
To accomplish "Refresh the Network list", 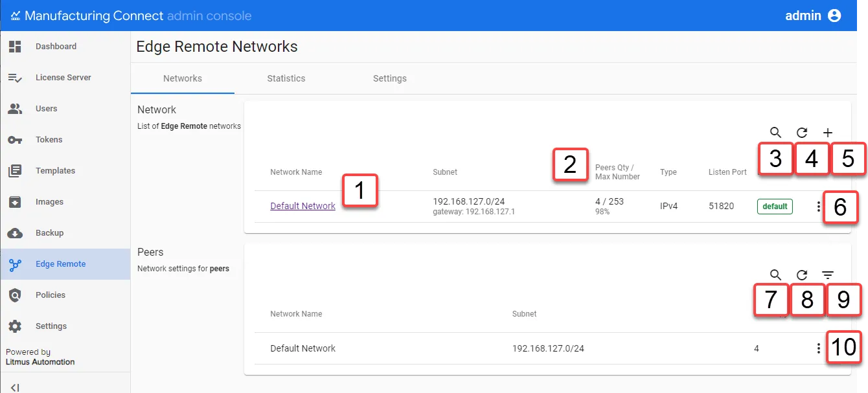I will [x=802, y=132].
